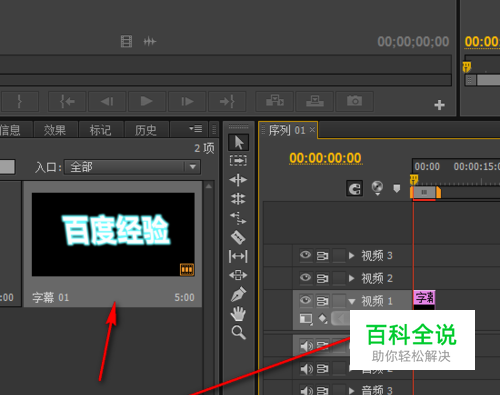The width and height of the screenshot is (500, 395).
Task: Select the Track Select tool
Action: pos(238,161)
